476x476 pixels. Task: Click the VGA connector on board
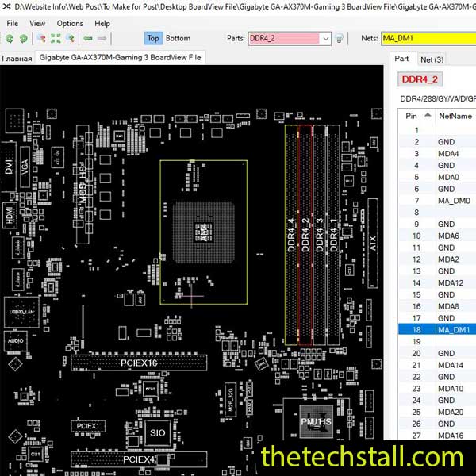[25, 167]
